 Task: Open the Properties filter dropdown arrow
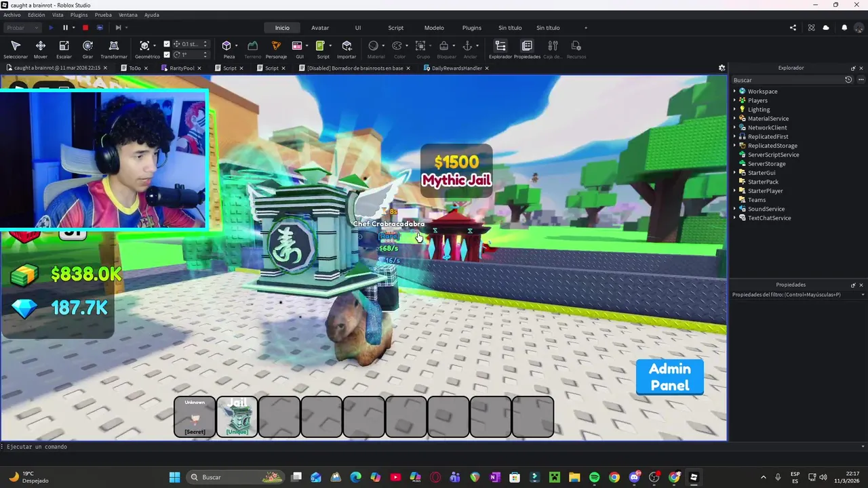862,295
